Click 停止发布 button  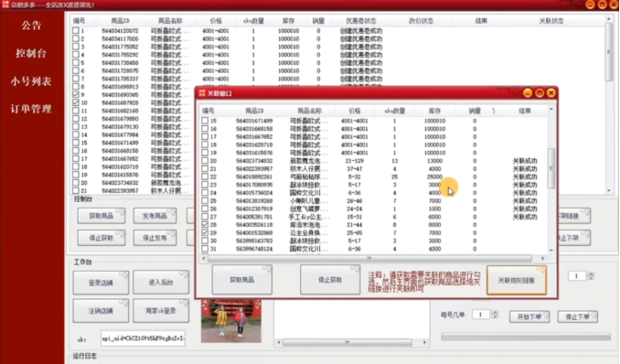[155, 238]
